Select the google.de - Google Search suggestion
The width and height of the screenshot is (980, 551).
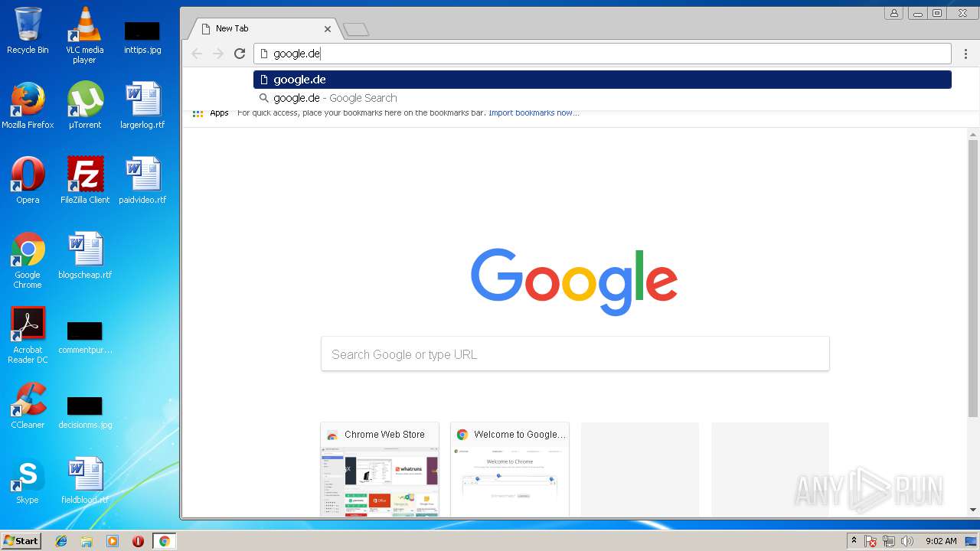(602, 98)
